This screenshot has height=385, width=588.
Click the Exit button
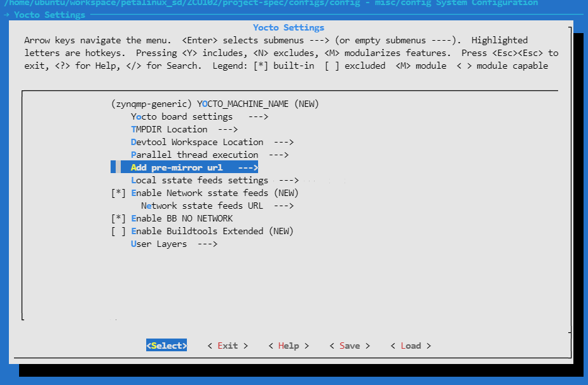click(x=228, y=346)
